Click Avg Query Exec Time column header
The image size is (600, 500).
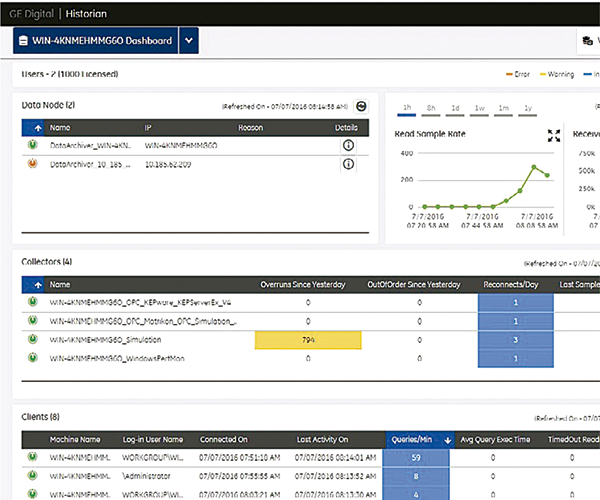tap(495, 440)
